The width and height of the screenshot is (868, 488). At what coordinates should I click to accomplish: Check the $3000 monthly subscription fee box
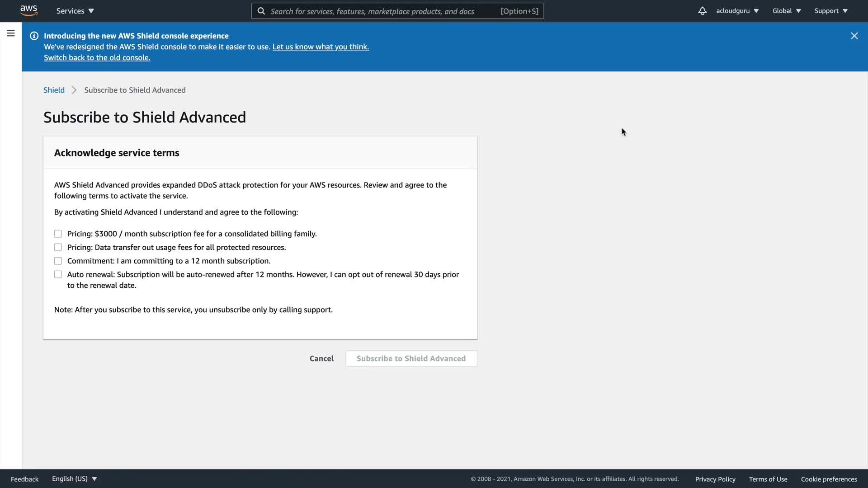[x=58, y=234]
